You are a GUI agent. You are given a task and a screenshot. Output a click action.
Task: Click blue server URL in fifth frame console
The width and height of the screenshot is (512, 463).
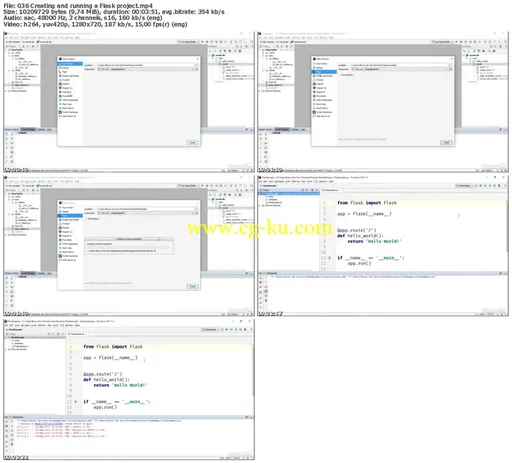coord(49,424)
